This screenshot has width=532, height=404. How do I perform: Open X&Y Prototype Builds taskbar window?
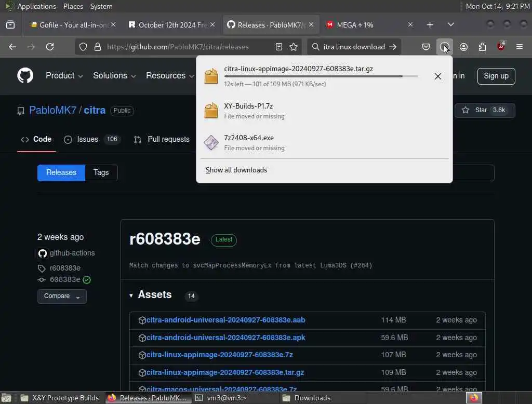click(x=60, y=398)
